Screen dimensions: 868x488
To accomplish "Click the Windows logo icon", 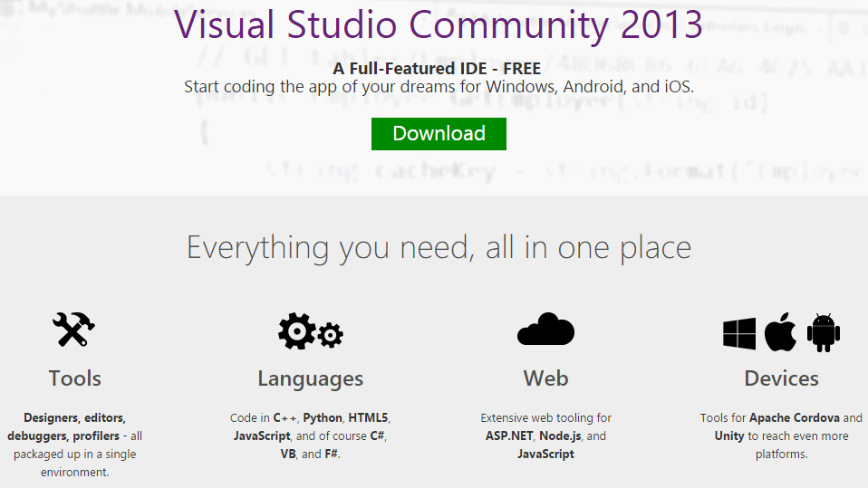I will click(739, 333).
